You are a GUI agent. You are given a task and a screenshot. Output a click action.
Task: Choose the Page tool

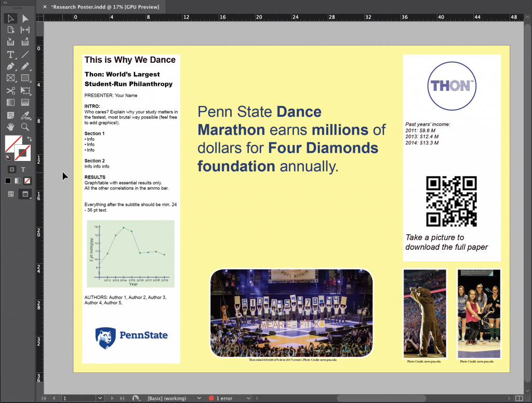click(10, 30)
